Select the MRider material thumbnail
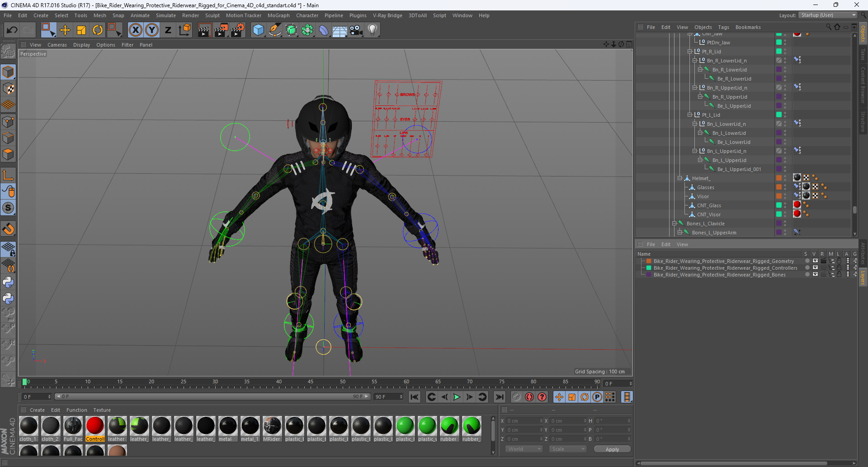 click(x=272, y=429)
